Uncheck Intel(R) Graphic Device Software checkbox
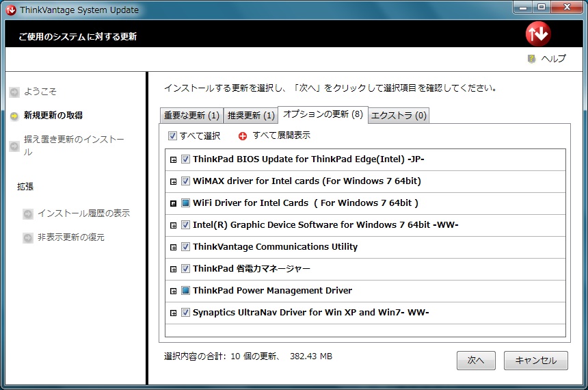Screen dimensions: 588x390 185,225
